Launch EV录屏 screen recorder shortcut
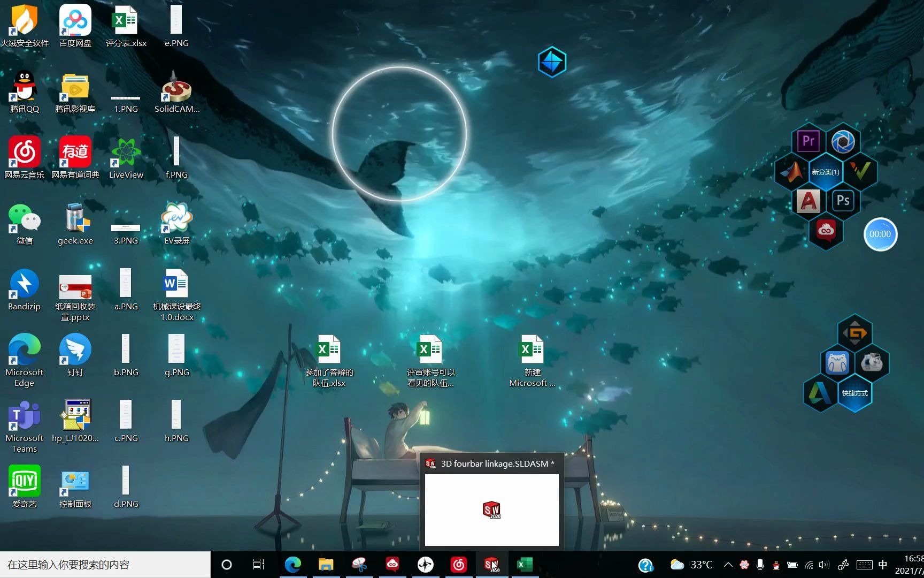Screen dimensions: 924x578 tap(176, 223)
